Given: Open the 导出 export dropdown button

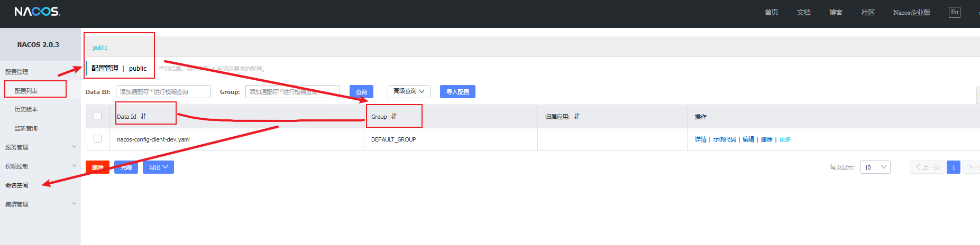Looking at the screenshot, I should coord(158,167).
